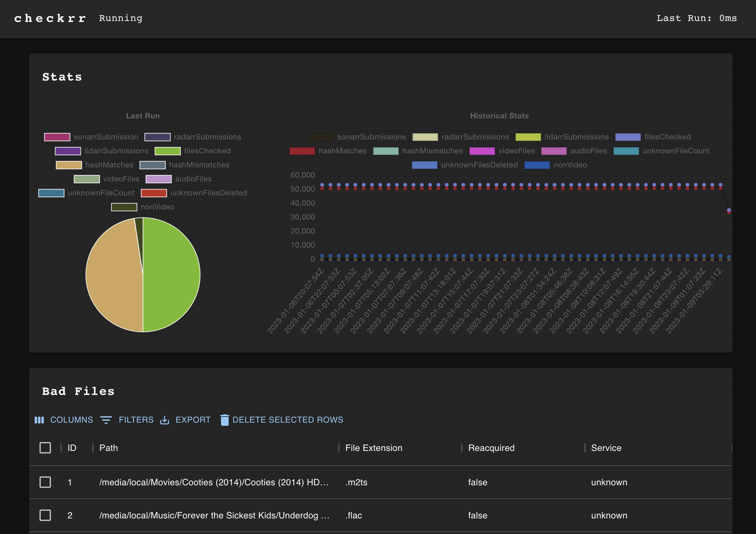Toggle unknownFilesDeleted red swatch in Last Run legend

tap(154, 193)
